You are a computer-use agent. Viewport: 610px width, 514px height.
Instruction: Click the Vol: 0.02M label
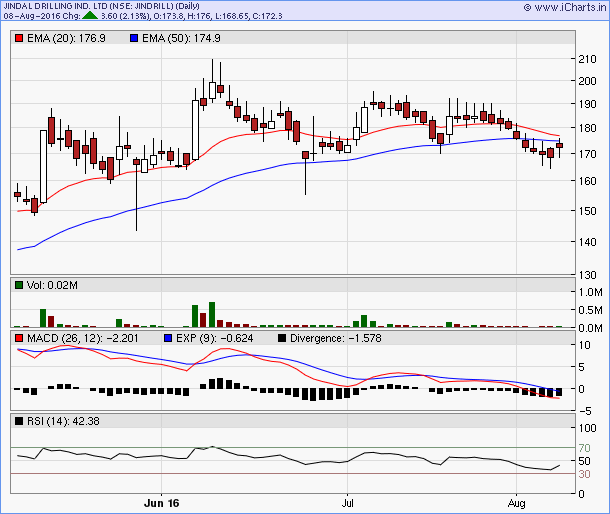(x=52, y=285)
